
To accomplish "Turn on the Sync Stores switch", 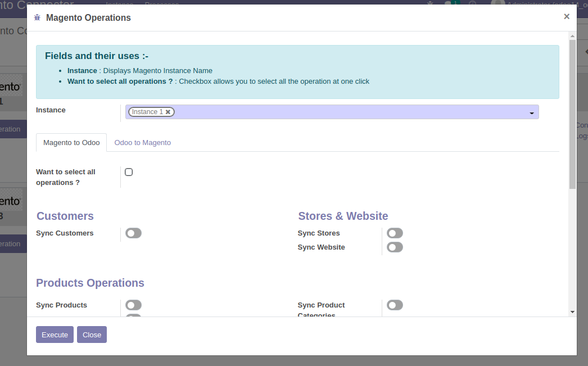I will [x=395, y=233].
